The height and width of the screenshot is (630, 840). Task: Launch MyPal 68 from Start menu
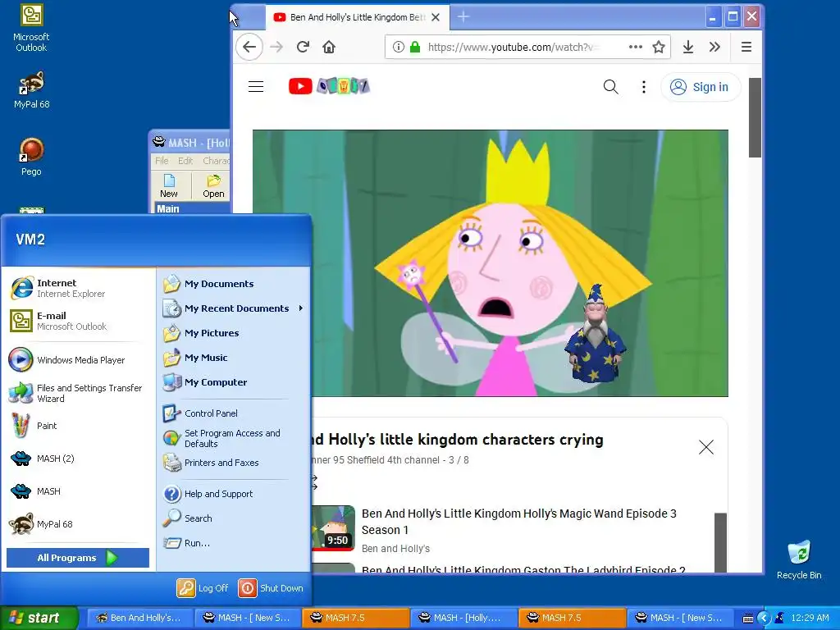[x=78, y=524]
